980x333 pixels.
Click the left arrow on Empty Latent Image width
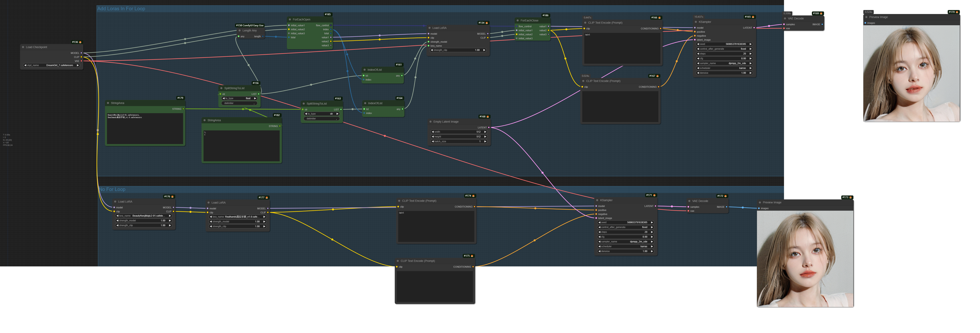(433, 132)
